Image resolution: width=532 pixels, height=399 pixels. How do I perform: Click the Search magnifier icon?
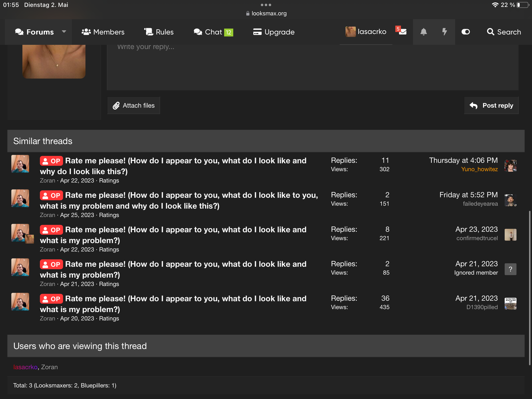(x=490, y=32)
